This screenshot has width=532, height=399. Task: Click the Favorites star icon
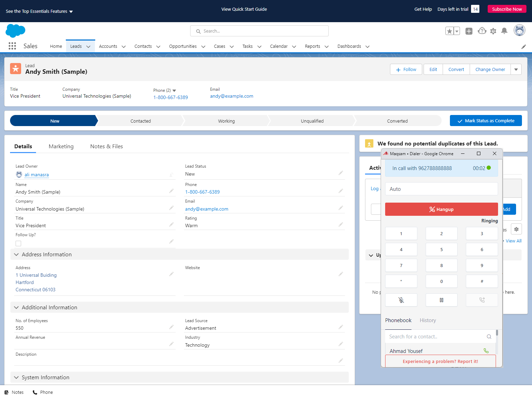[449, 31]
